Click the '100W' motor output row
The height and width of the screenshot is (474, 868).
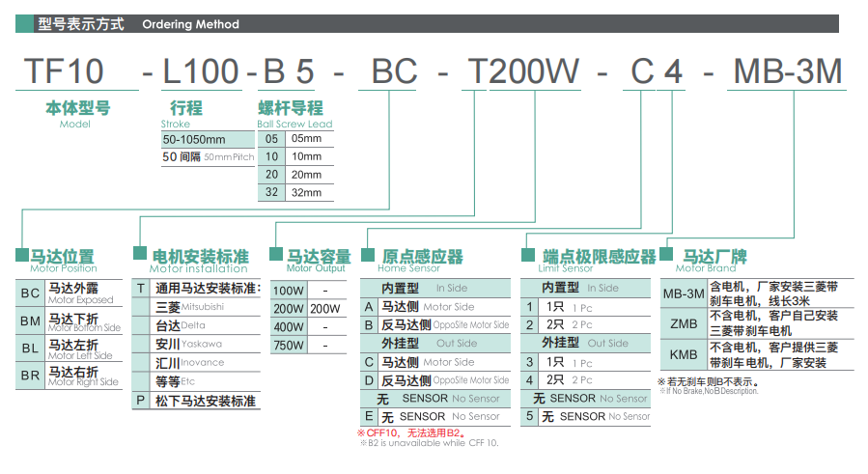(x=308, y=291)
